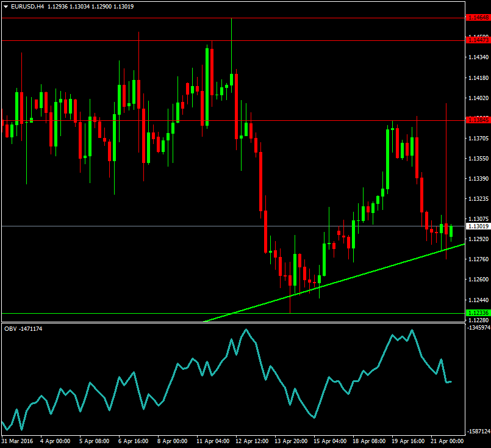Click the 21 Apr 00:00 time label
The height and width of the screenshot is (448, 491).
pos(446,441)
